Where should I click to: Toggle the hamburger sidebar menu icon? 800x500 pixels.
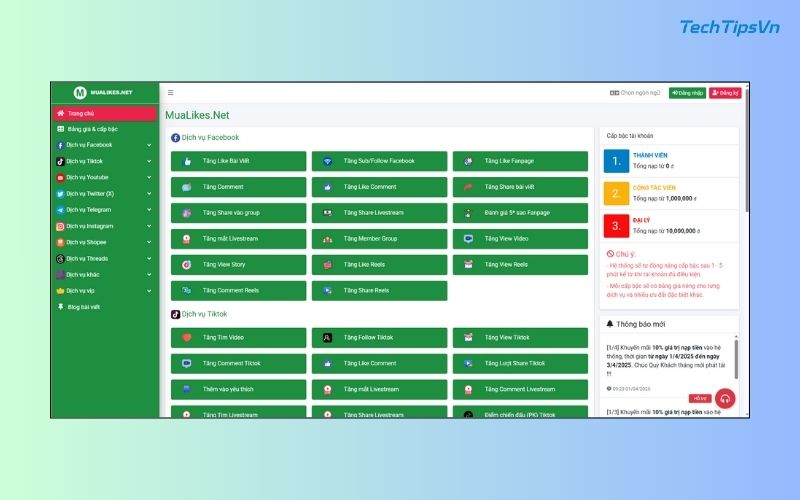170,92
